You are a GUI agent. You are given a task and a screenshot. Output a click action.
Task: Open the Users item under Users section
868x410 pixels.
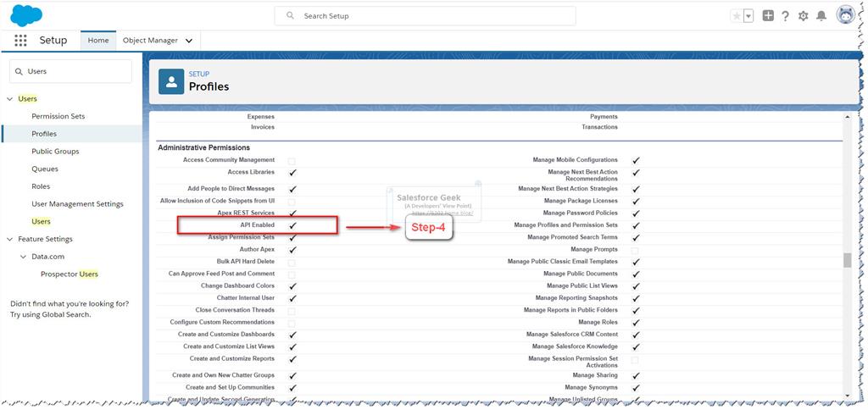pyautogui.click(x=41, y=221)
